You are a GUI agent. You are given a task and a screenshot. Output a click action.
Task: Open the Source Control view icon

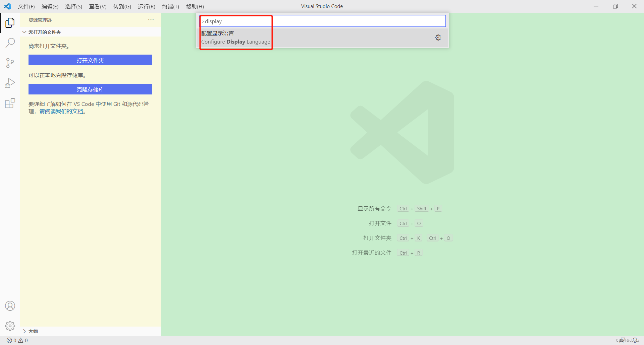tap(10, 63)
